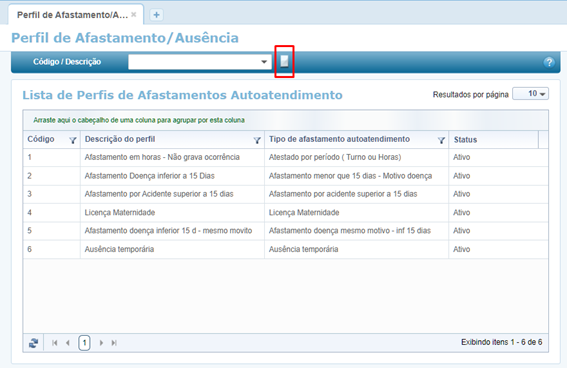
Task: Add a new tab with plus button
Action: (156, 15)
